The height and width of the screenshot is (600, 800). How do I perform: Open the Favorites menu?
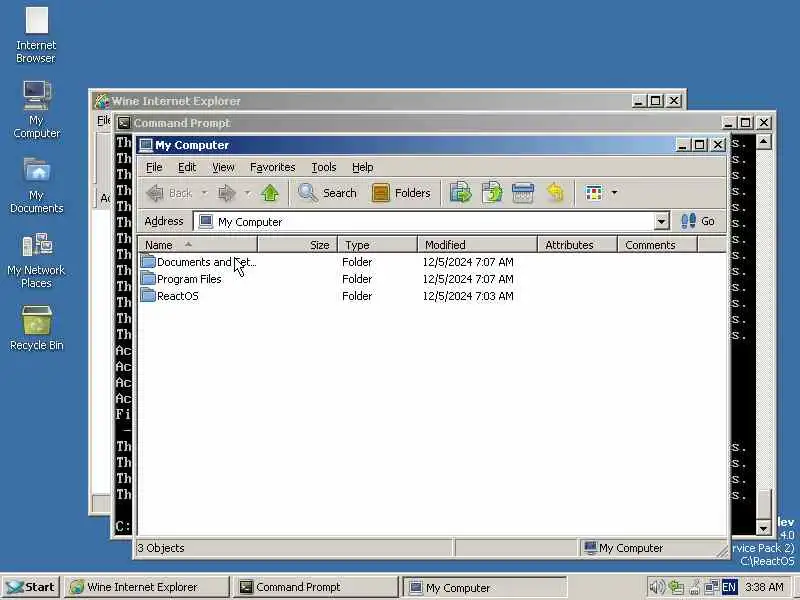pos(272,167)
